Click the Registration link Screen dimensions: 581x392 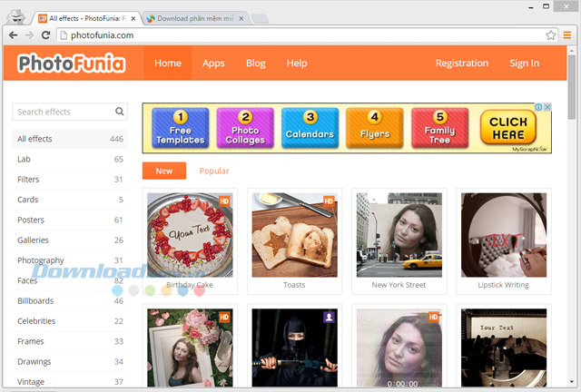pos(462,63)
